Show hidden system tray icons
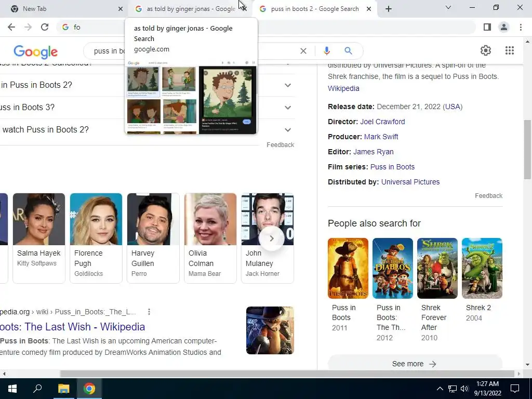532x399 pixels. pos(440,389)
